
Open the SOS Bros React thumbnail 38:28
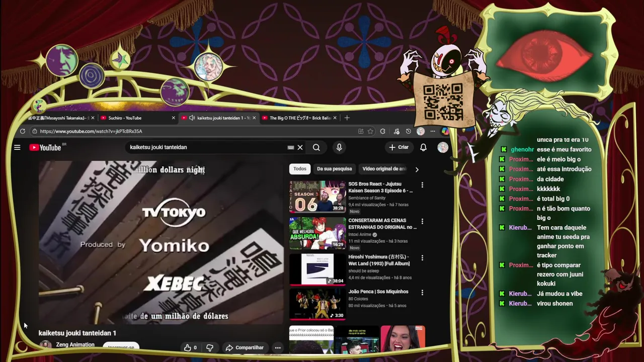(317, 197)
